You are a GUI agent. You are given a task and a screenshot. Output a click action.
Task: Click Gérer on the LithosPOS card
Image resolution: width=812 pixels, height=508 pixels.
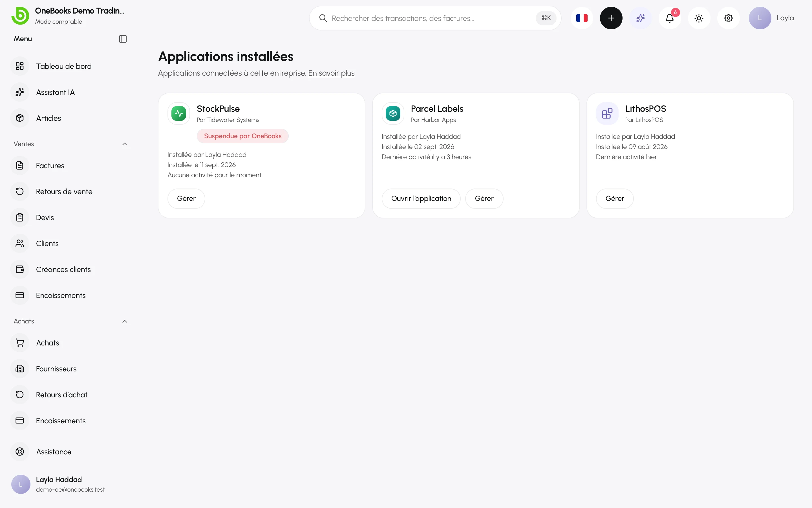point(615,199)
